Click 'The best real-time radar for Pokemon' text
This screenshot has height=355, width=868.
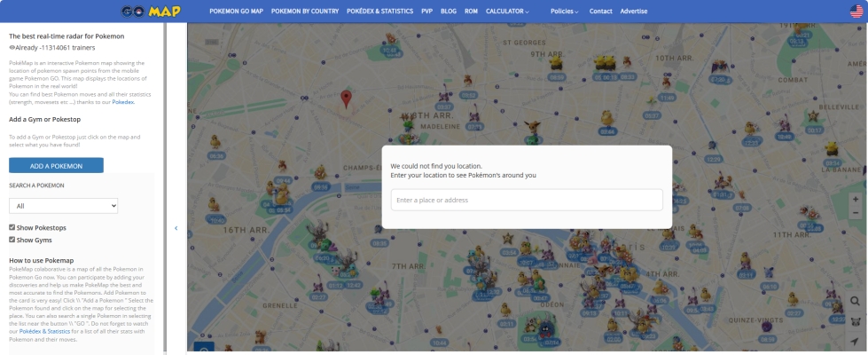click(66, 36)
